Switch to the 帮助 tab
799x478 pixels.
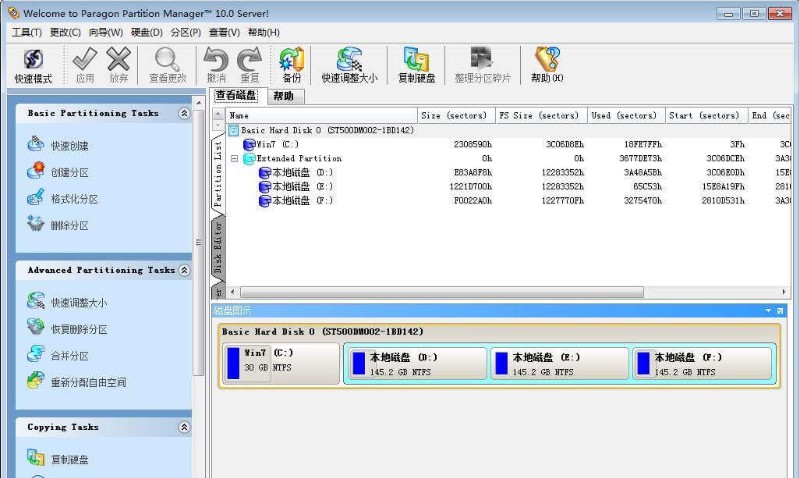click(283, 96)
